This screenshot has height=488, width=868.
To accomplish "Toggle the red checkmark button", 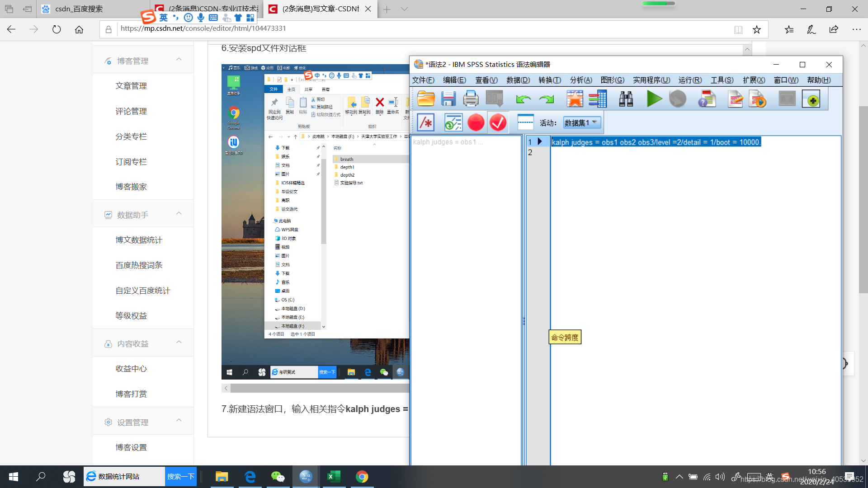I will (x=498, y=122).
